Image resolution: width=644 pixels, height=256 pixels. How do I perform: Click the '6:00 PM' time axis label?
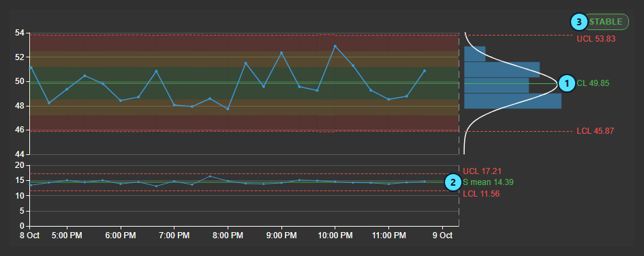pos(121,236)
